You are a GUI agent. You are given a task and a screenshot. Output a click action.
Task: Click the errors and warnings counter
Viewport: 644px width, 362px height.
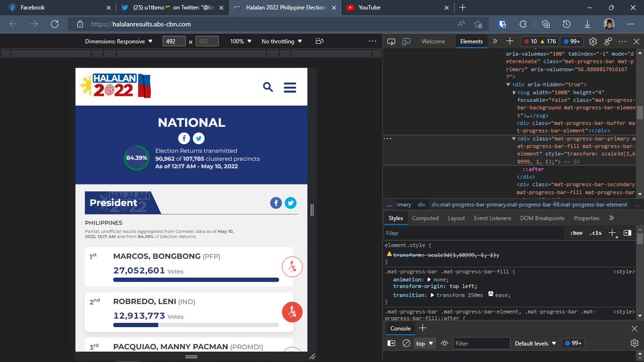coord(540,41)
